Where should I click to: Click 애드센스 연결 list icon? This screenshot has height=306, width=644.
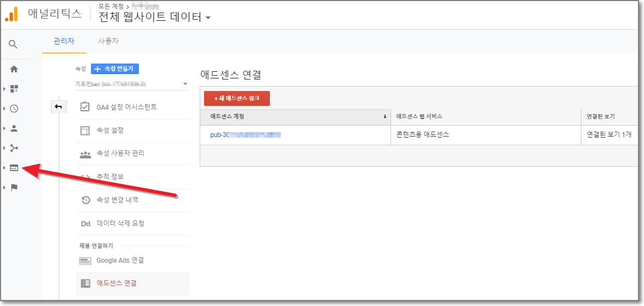86,283
